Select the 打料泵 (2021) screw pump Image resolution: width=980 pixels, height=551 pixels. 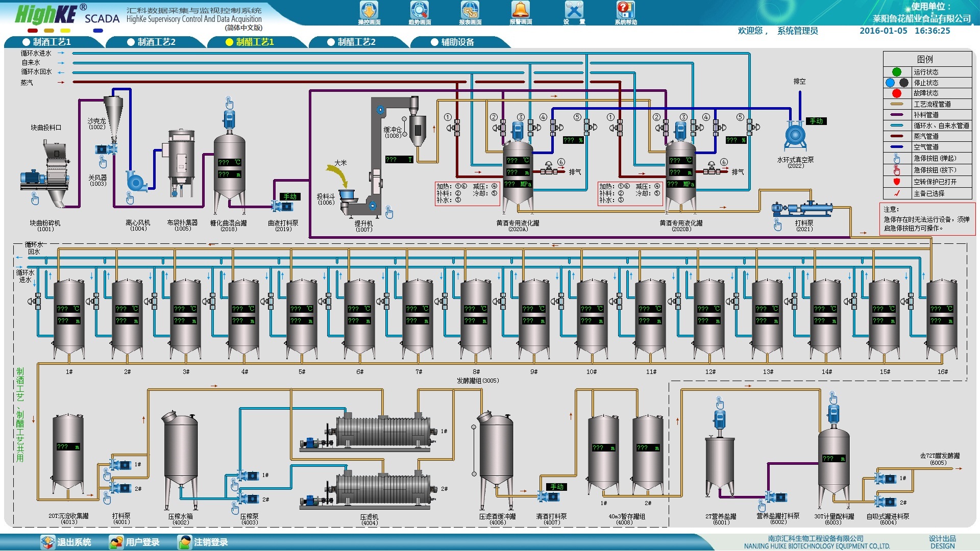click(802, 208)
